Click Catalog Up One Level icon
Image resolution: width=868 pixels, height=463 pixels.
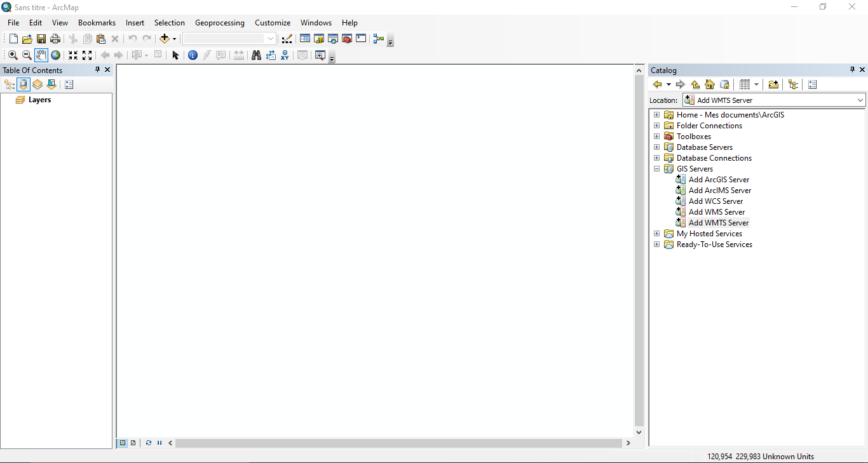point(695,84)
